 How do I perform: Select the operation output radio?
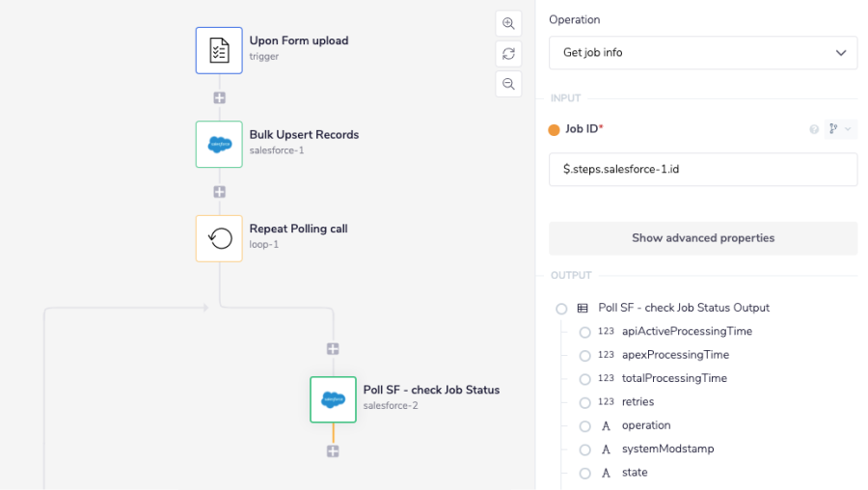[585, 426]
